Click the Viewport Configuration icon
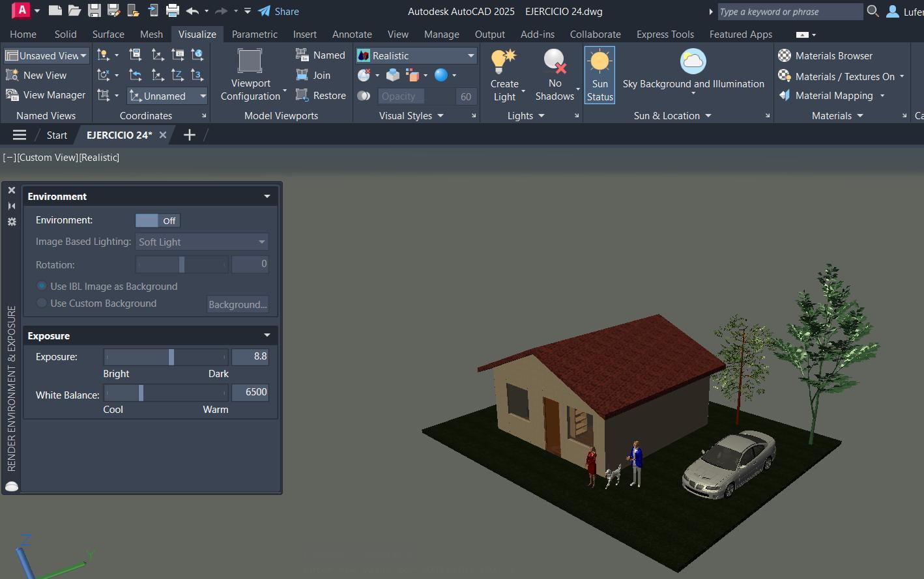The width and height of the screenshot is (924, 579). (250, 62)
